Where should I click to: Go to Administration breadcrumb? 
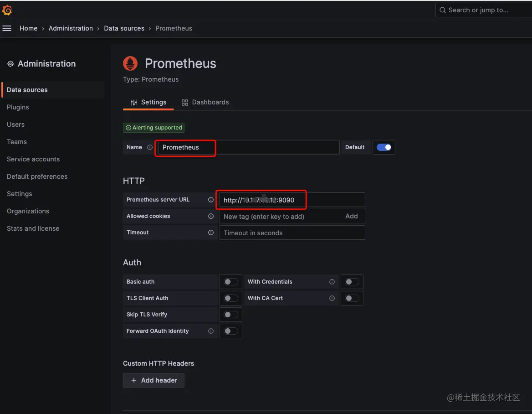click(71, 29)
